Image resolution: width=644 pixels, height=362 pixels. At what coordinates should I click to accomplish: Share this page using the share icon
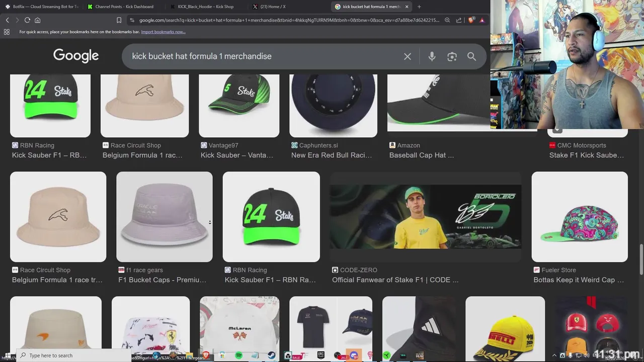pyautogui.click(x=459, y=20)
